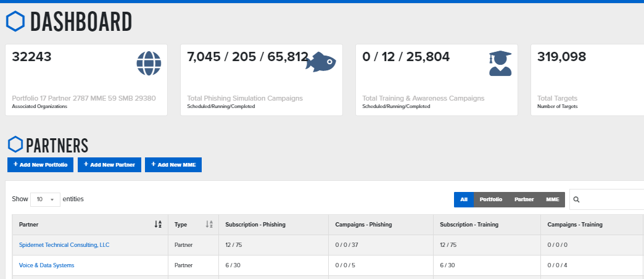The image size is (644, 279).
Task: Click the 32243 organizations count
Action: (x=31, y=57)
